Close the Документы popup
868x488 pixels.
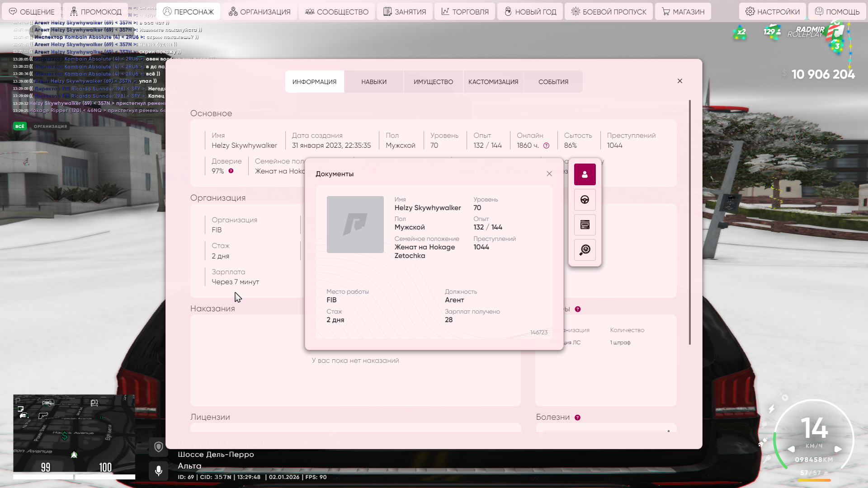point(549,174)
